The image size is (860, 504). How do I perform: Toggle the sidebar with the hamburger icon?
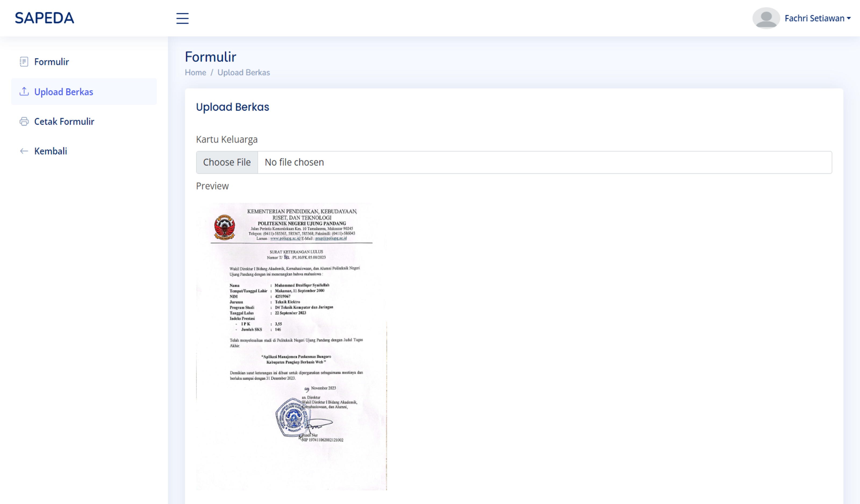coord(182,18)
